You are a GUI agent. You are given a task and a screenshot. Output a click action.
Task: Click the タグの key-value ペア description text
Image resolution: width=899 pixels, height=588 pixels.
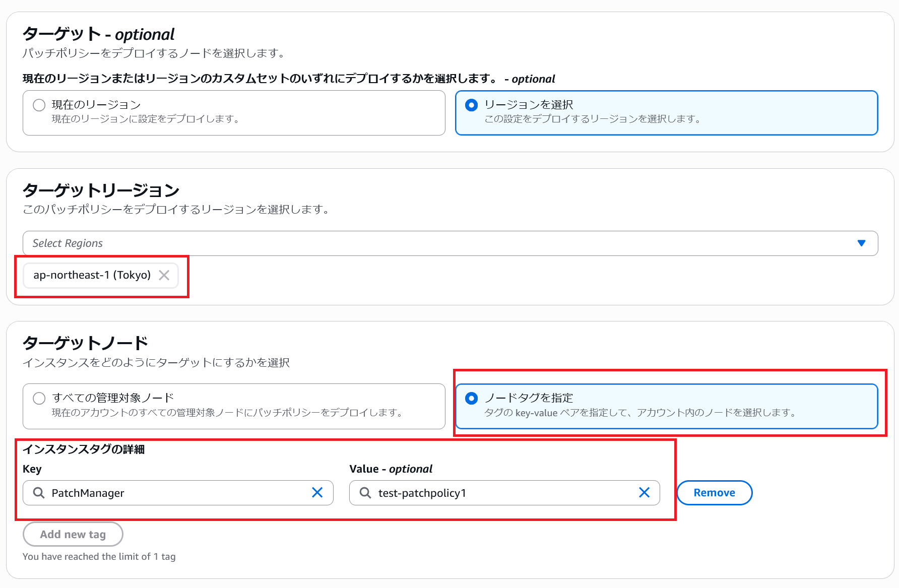(x=640, y=413)
